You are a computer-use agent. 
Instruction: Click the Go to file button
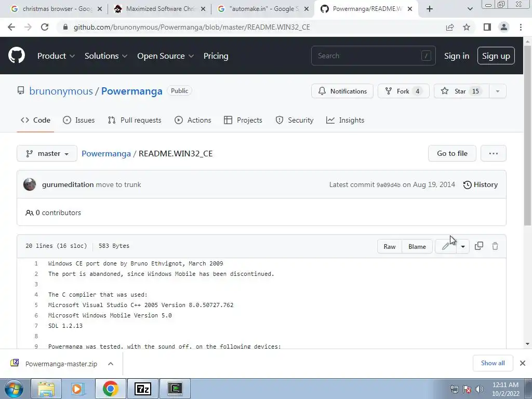(452, 153)
